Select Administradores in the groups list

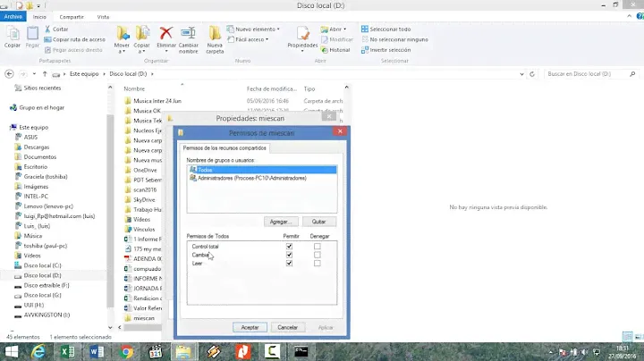(x=250, y=178)
